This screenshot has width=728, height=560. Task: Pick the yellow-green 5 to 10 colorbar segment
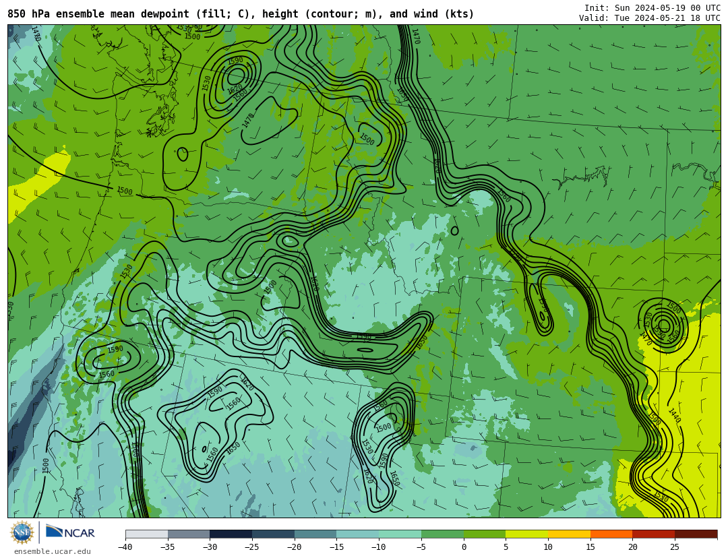[526, 534]
